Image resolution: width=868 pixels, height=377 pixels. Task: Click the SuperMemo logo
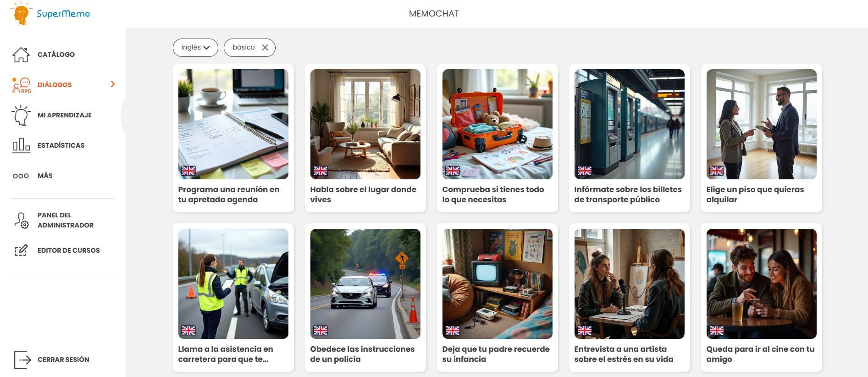50,13
